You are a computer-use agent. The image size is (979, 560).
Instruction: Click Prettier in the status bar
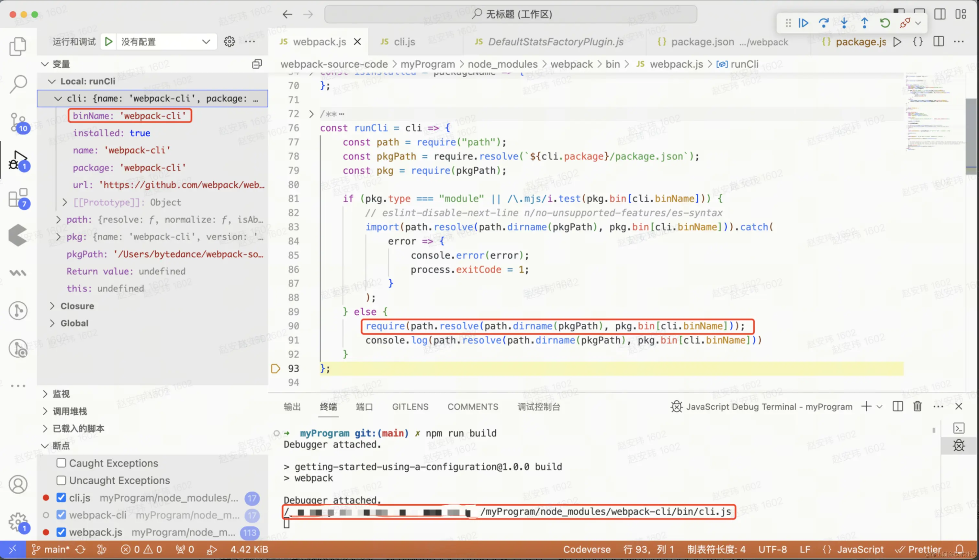[919, 549]
